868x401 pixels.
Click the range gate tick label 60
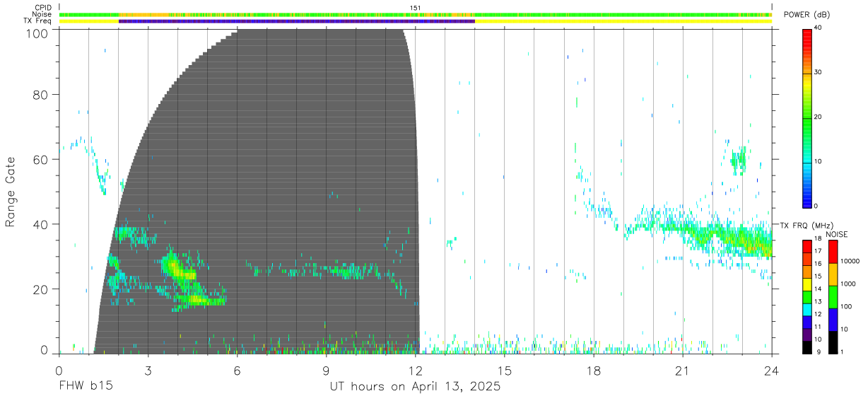[40, 159]
